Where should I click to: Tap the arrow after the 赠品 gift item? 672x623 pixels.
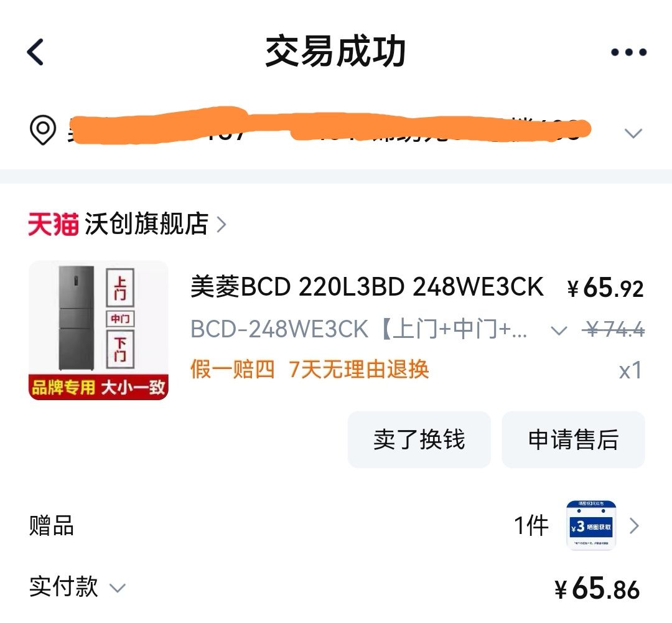pyautogui.click(x=634, y=526)
